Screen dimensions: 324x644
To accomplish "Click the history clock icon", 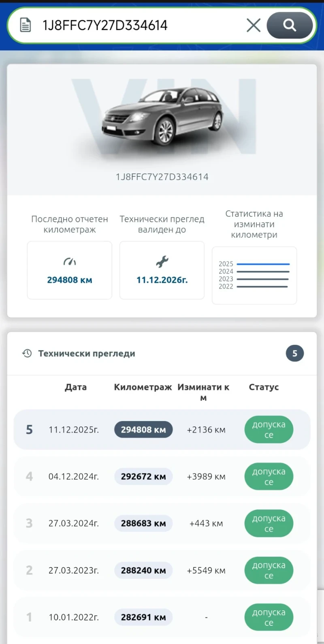I will tap(27, 353).
